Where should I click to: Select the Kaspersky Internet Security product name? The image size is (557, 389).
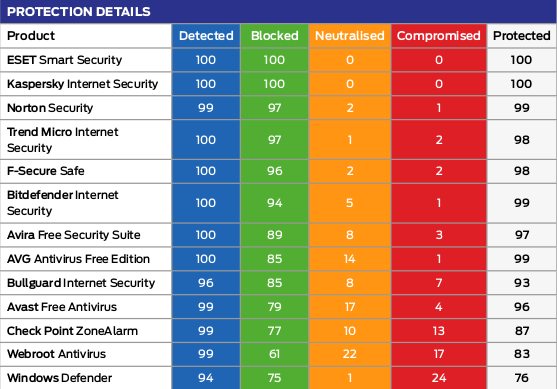pyautogui.click(x=82, y=84)
